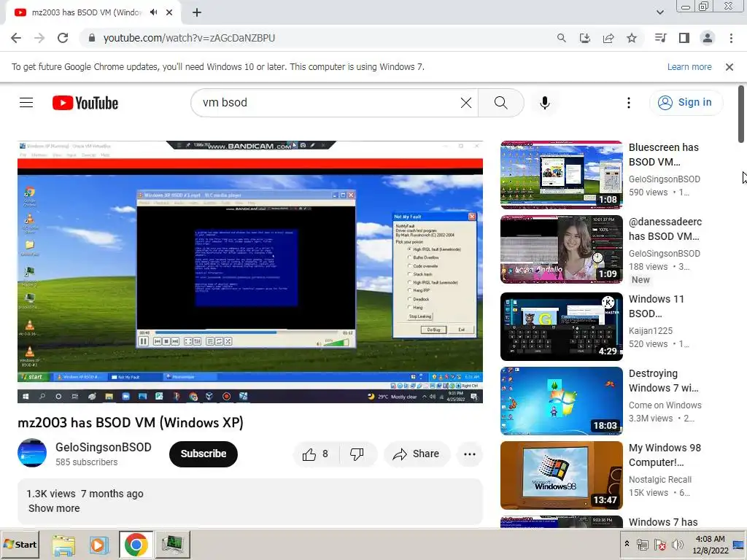Viewport: 747px width, 560px height.
Task: Open GeloSingsonBSOD channel avatar
Action: click(x=32, y=453)
